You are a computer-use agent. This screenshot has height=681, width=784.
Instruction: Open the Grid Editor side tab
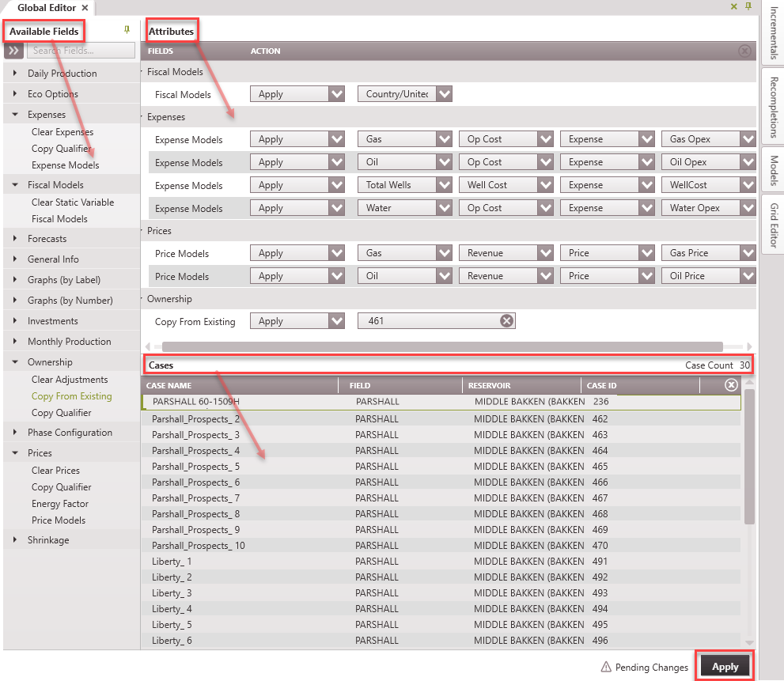tap(773, 222)
